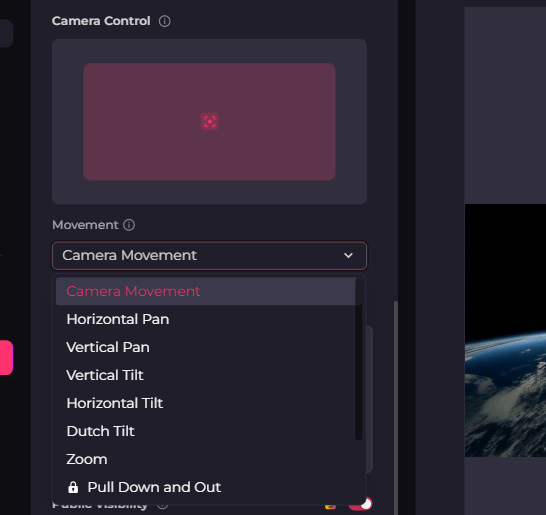This screenshot has height=515, width=546.
Task: Click the premium badge icon near the visibility toggle
Action: click(x=330, y=506)
